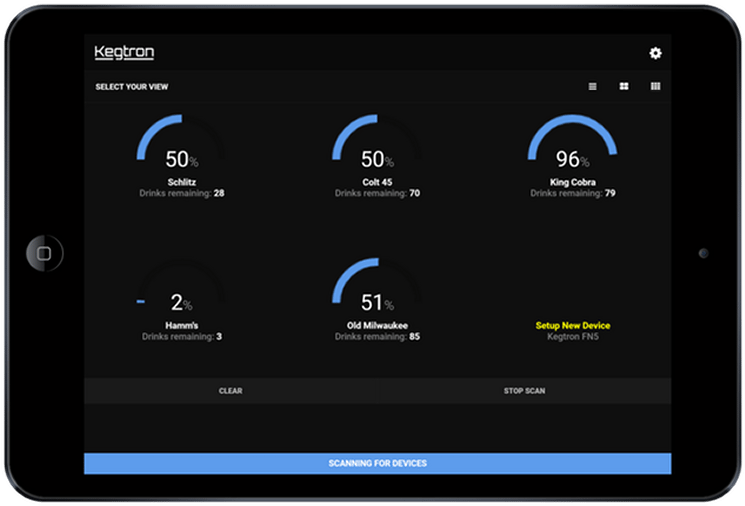
Task: Click 'Drinks remaining: 3' under Hamm's
Action: [x=181, y=336]
